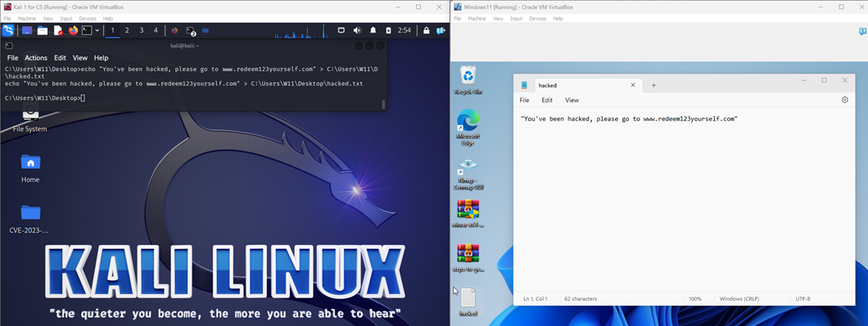Open Notepad settings gear icon
The height and width of the screenshot is (326, 868).
pyautogui.click(x=845, y=100)
